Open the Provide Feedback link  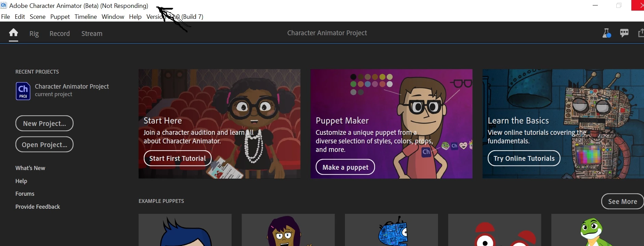tap(38, 207)
